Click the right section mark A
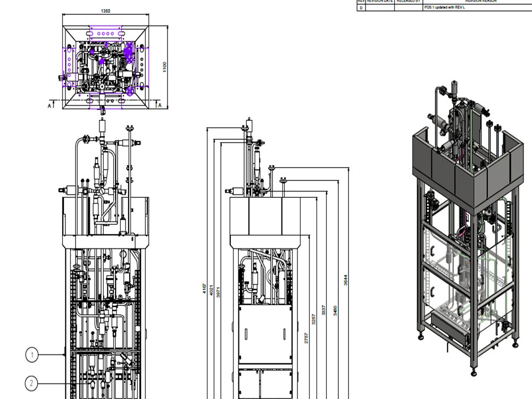 click(160, 105)
